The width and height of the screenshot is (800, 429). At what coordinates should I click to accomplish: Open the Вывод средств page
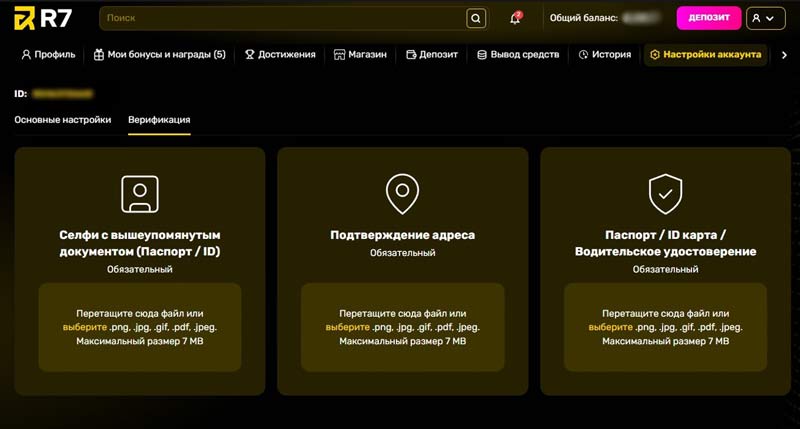coord(518,55)
